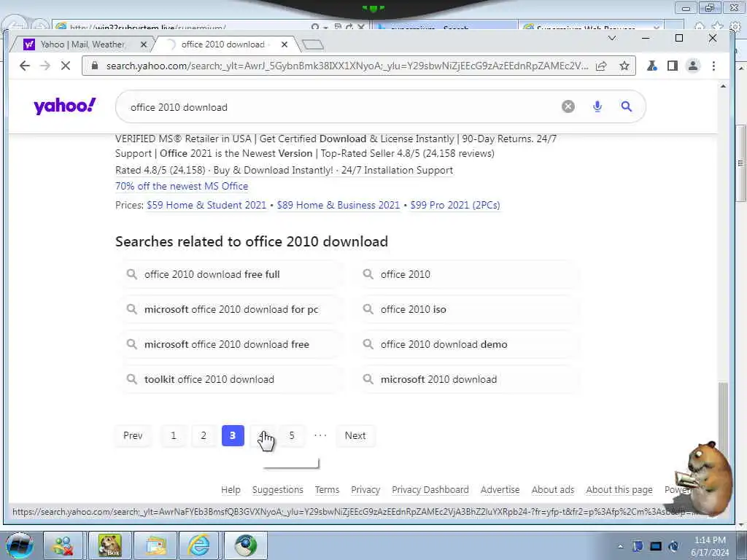Close the Yahoo Mail, Weather tab

(x=144, y=44)
